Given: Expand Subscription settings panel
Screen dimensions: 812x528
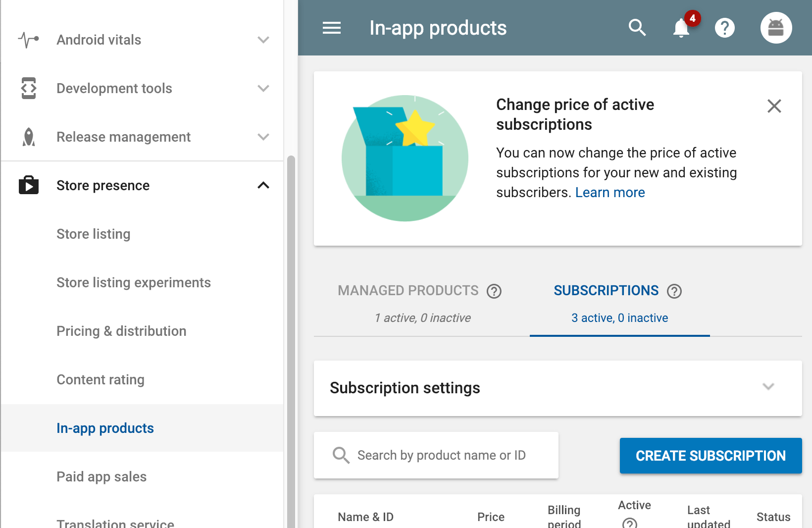Looking at the screenshot, I should [768, 387].
